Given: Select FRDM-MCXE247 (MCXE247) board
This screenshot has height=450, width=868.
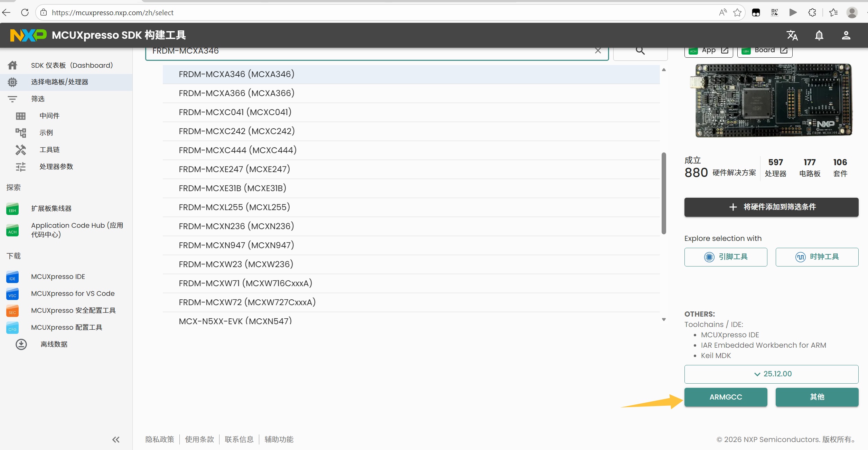Looking at the screenshot, I should [x=411, y=169].
